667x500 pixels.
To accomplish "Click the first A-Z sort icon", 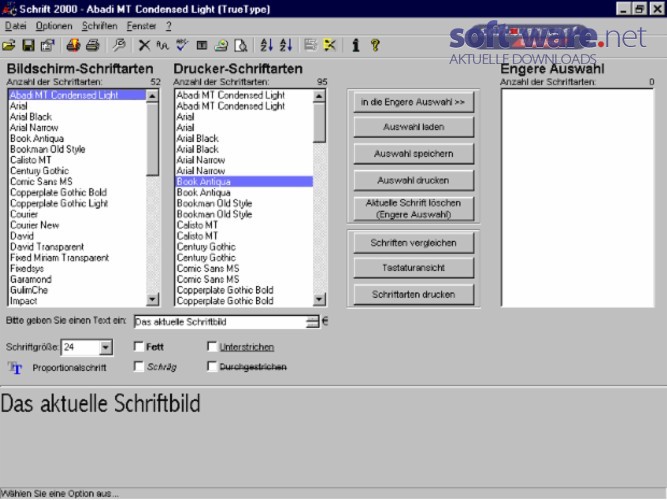I will pos(267,45).
